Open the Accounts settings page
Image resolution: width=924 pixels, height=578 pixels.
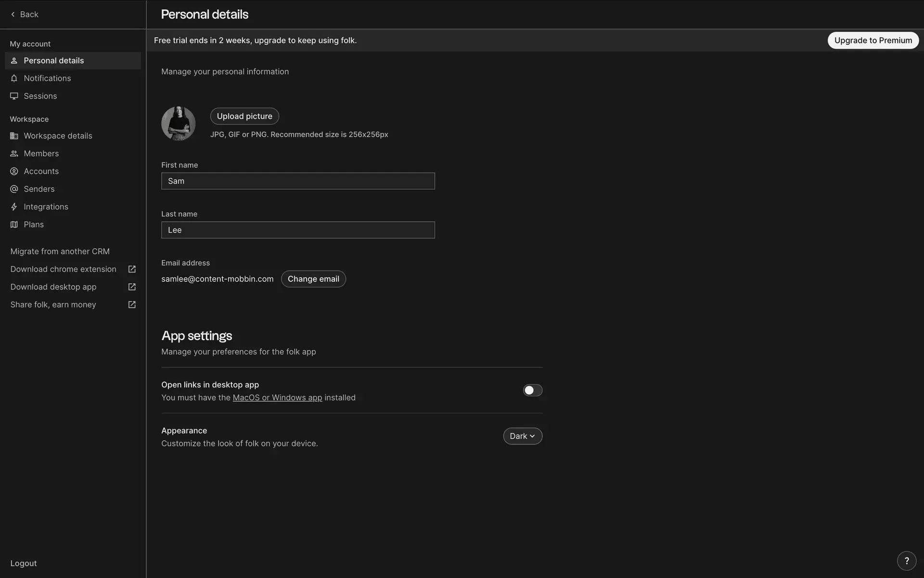[41, 171]
